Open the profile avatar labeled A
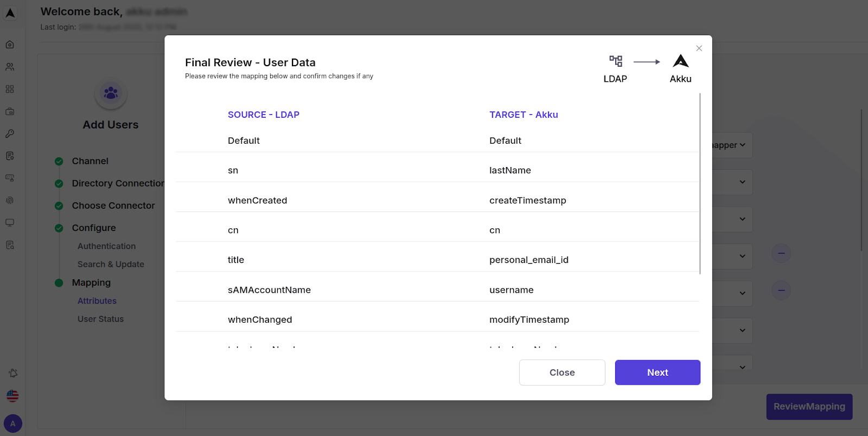This screenshot has height=436, width=868. (13, 424)
